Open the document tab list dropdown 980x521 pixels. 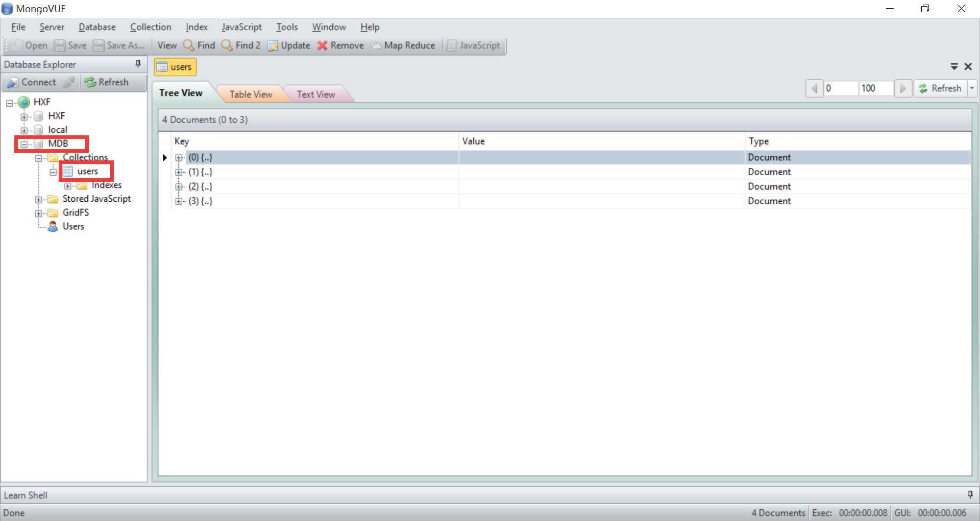(954, 66)
